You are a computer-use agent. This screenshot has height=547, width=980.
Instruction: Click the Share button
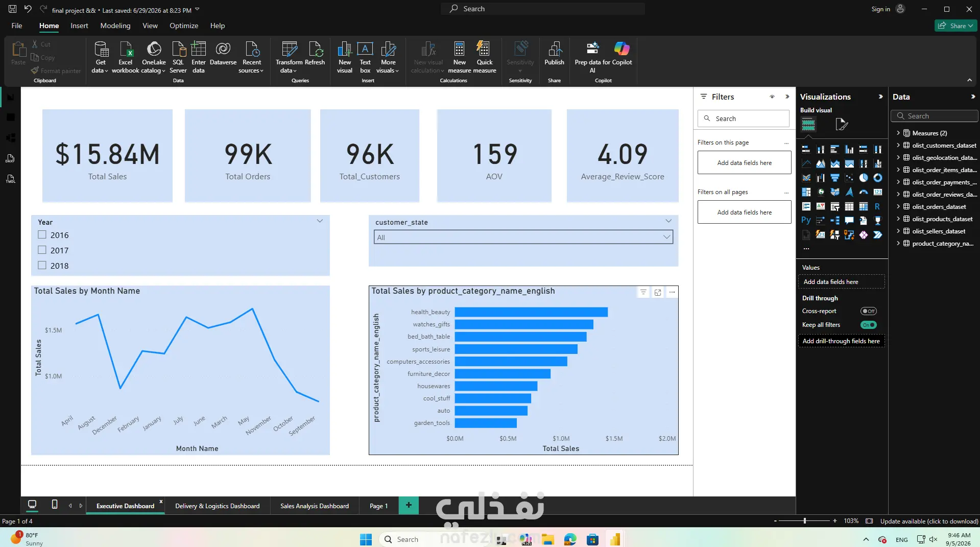(x=955, y=26)
